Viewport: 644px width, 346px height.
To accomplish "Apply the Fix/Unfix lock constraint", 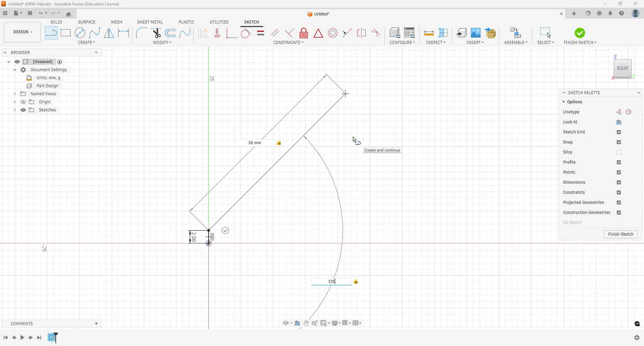I will [304, 33].
